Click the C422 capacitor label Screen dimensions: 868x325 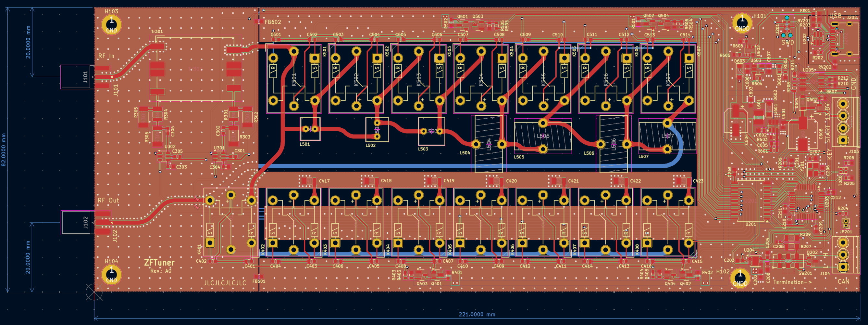(636, 181)
